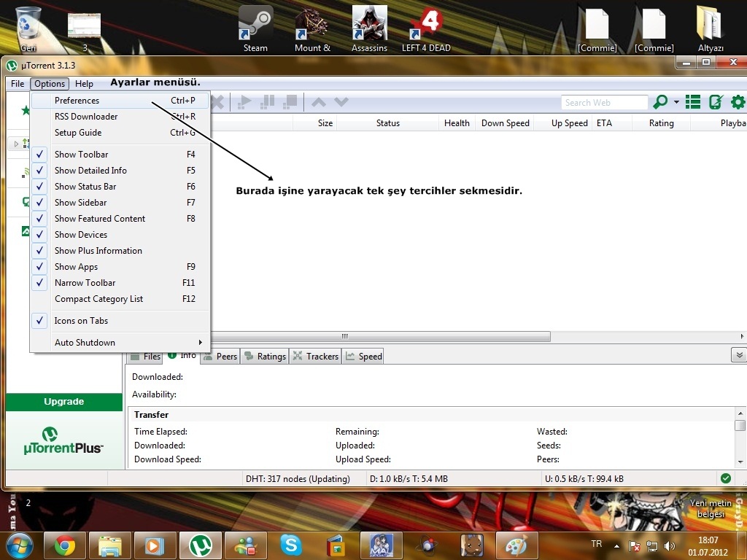Launch Google Chrome from the taskbar
This screenshot has width=747, height=560.
click(65, 546)
